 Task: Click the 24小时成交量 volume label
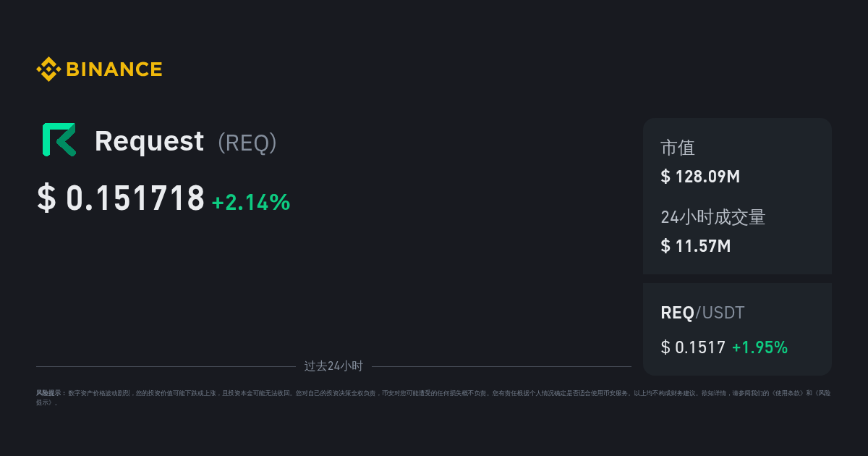pyautogui.click(x=712, y=217)
